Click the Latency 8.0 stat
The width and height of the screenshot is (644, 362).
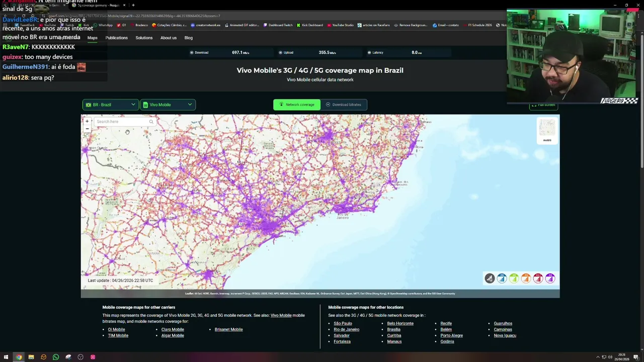[x=417, y=52]
